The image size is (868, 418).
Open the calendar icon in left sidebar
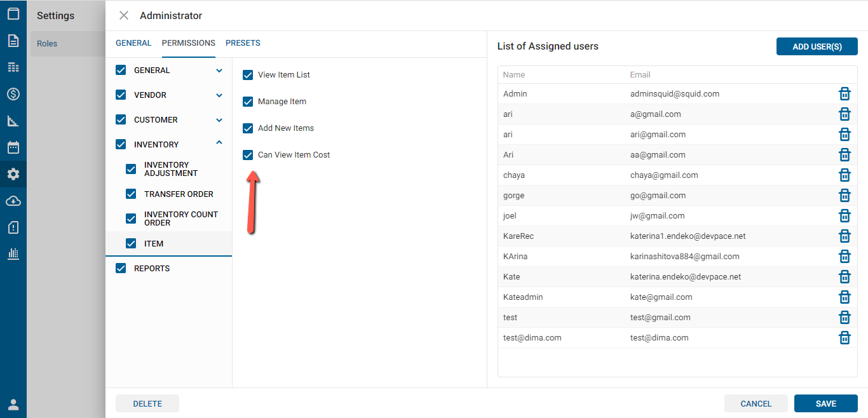click(13, 147)
